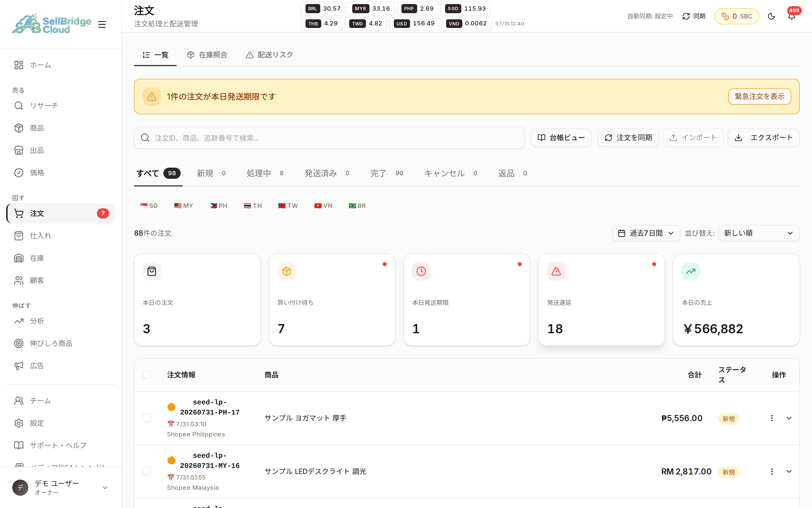Viewport: 812px width, 508px height.
Task: Open 広告 in the sidebar
Action: 61,366
